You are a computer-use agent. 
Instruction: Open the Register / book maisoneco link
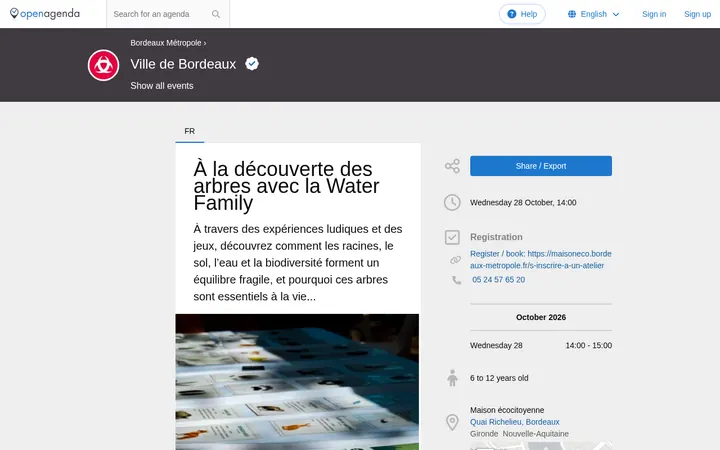540,259
